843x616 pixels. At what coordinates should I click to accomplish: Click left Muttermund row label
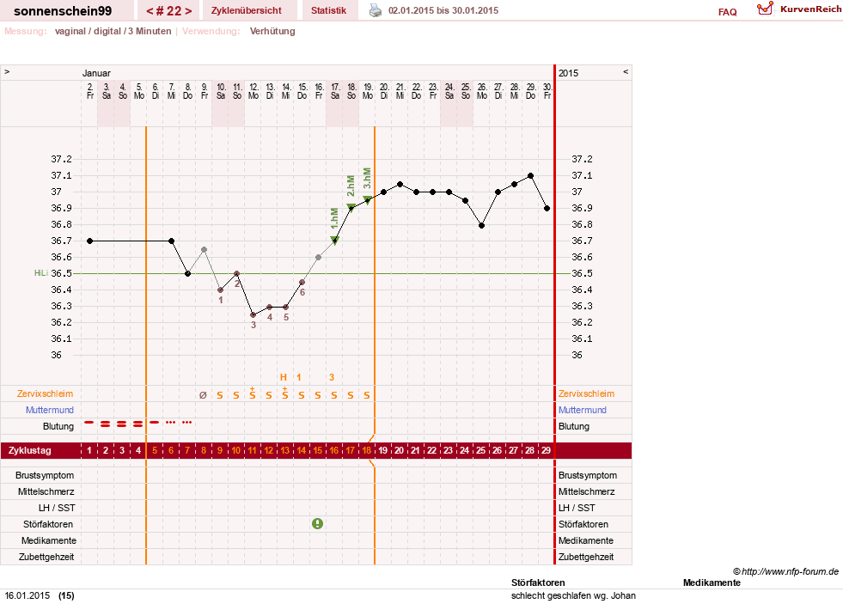50,410
